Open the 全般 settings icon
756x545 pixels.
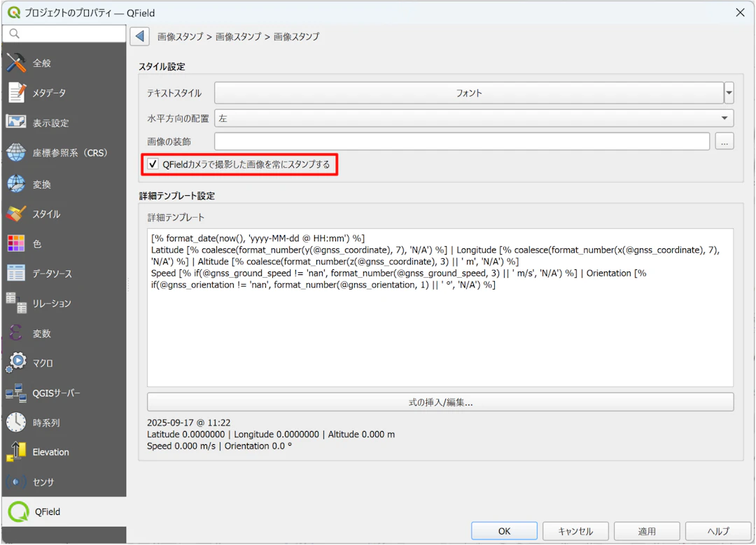[x=16, y=63]
